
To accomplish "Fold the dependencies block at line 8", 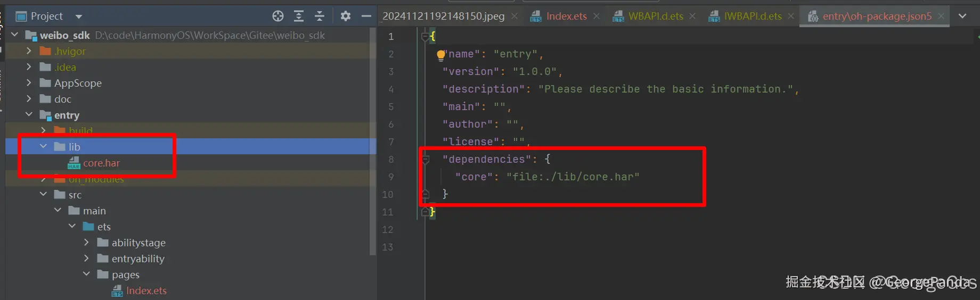I will [x=425, y=159].
